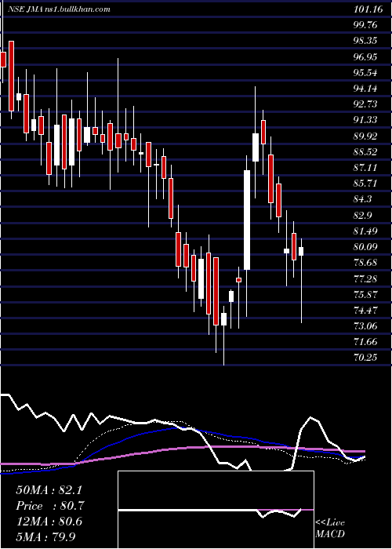
Task: Click the 85.71 price axis label
Action: 365,184
